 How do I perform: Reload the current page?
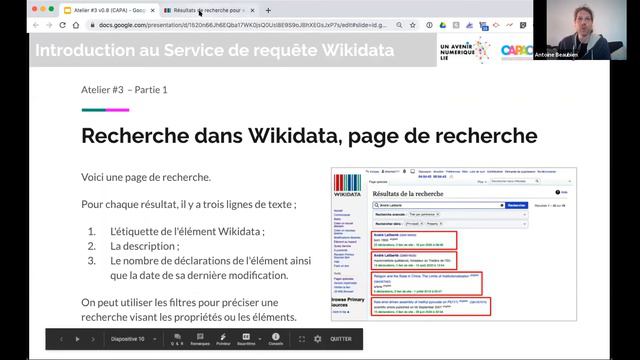click(62, 25)
